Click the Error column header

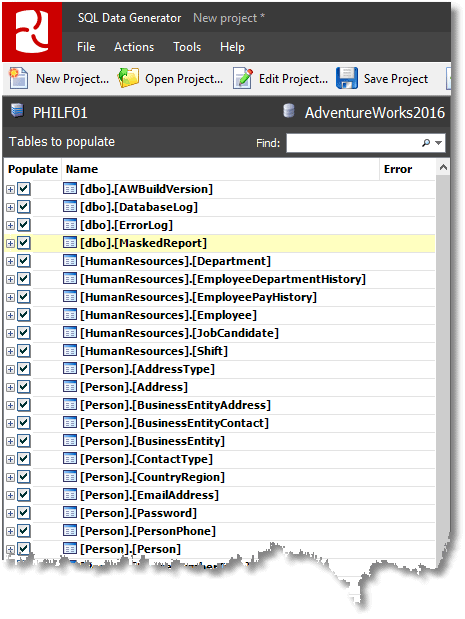(x=407, y=169)
